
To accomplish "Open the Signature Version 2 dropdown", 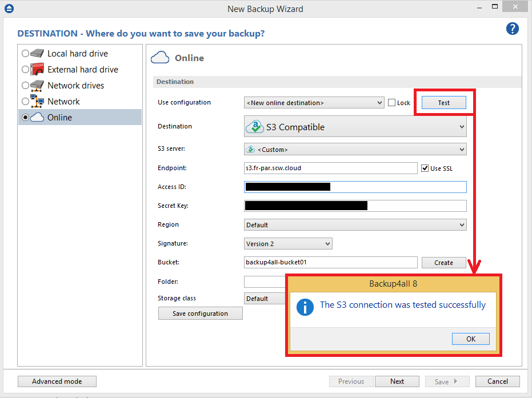I will 288,243.
